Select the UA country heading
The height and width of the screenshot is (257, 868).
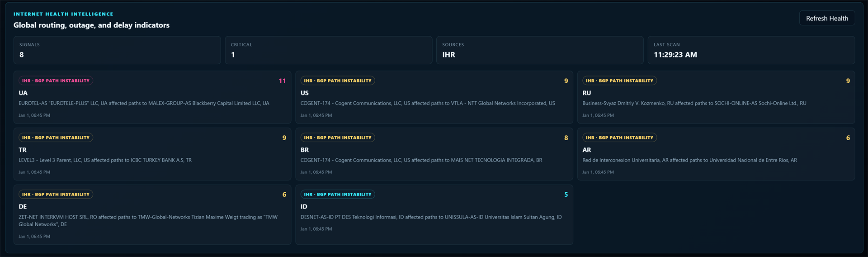point(23,93)
